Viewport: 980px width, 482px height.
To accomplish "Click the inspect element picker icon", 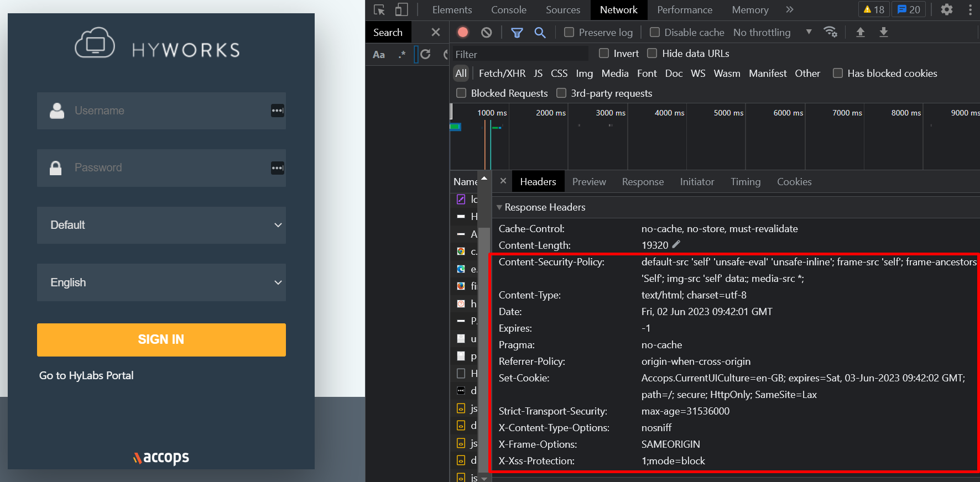I will [x=379, y=10].
